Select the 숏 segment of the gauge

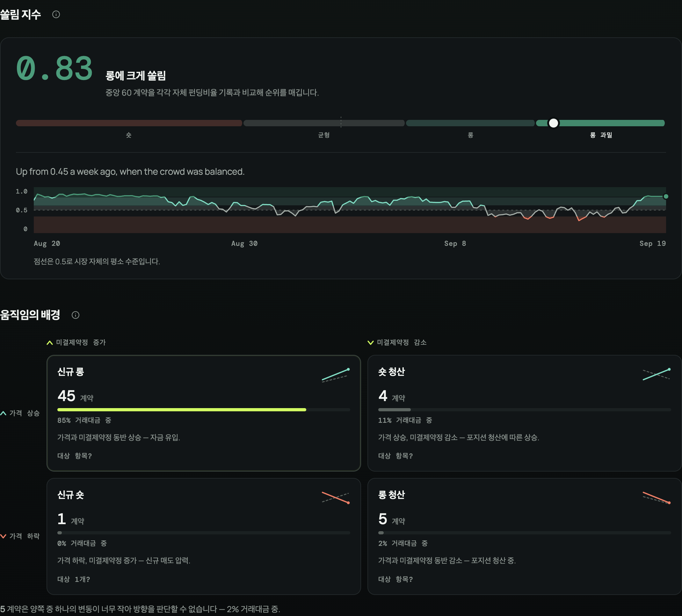(x=129, y=123)
